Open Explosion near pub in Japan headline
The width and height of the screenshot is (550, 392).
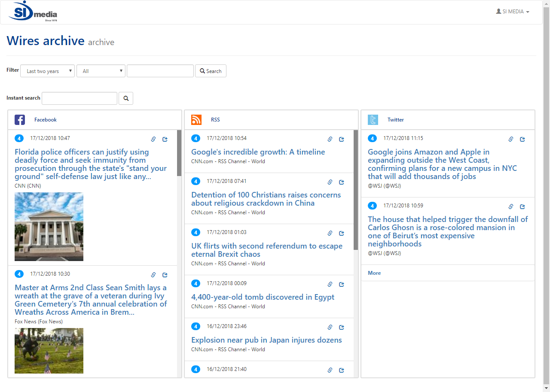[x=266, y=340]
